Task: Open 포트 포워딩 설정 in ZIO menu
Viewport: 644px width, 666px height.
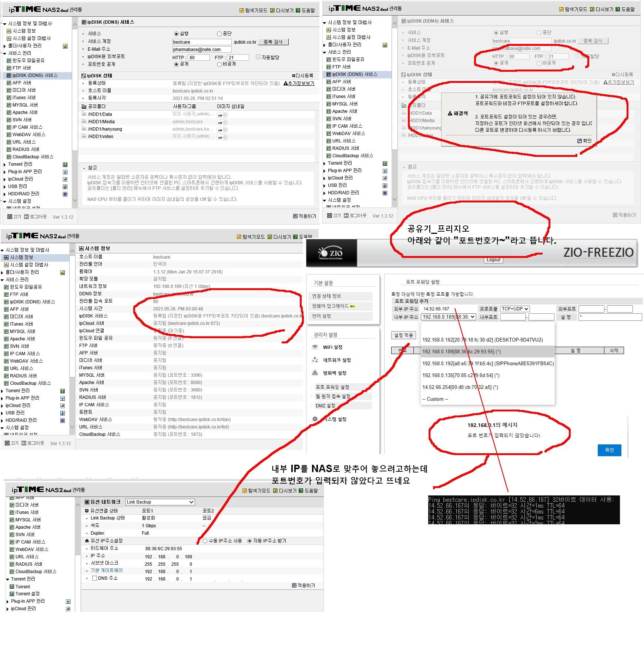Action: (332, 387)
